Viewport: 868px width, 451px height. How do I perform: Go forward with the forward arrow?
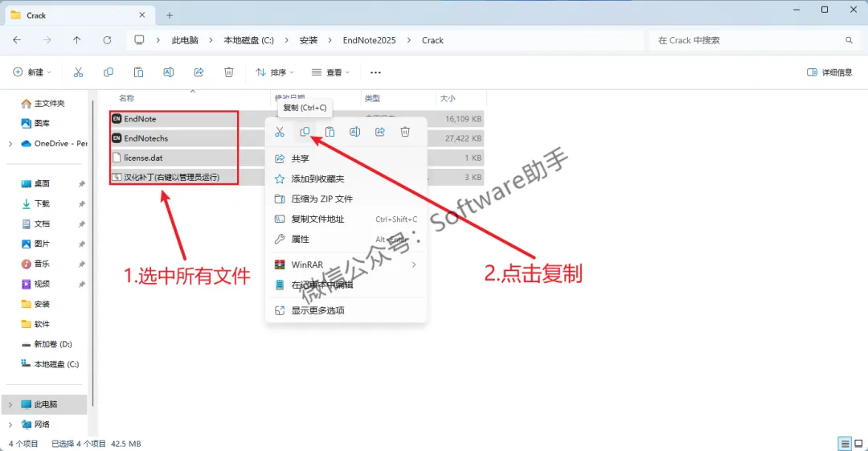[x=47, y=40]
